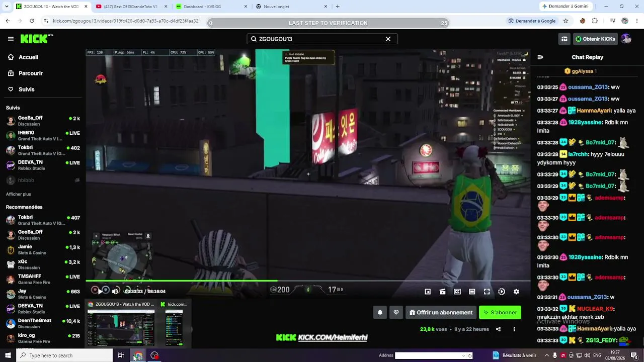Go to the Kick logo homepage
The height and width of the screenshot is (362, 644).
(x=37, y=39)
